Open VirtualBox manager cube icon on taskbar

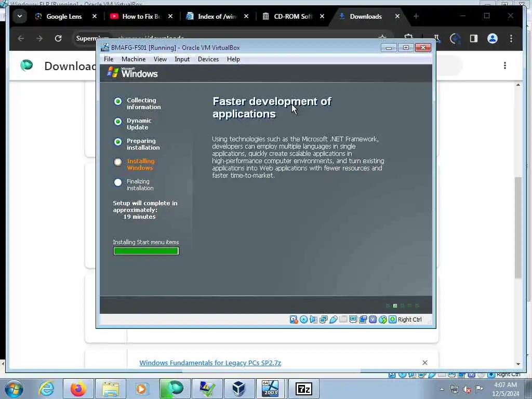point(238,389)
